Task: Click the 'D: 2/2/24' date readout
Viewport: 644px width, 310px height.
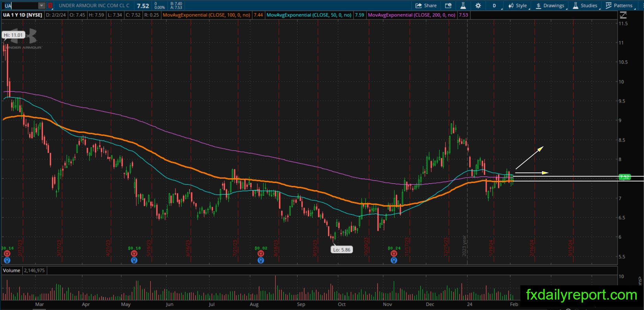Action: 56,15
